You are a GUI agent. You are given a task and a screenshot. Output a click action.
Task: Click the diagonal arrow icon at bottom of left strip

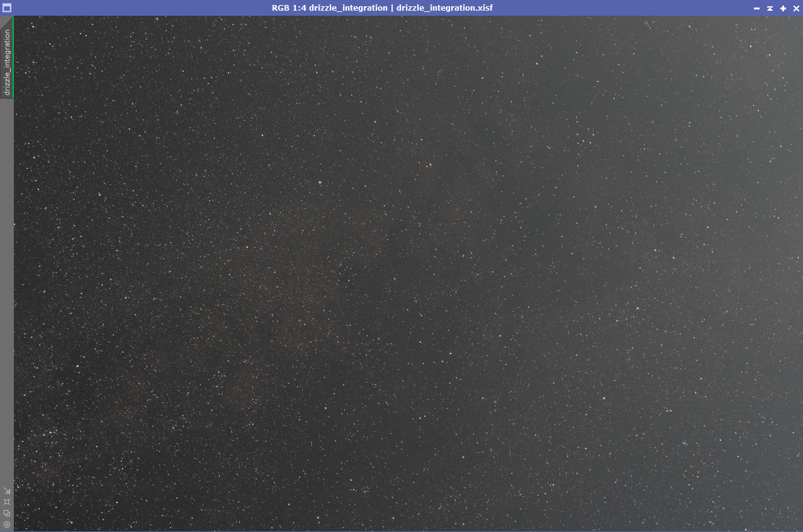coord(7,490)
